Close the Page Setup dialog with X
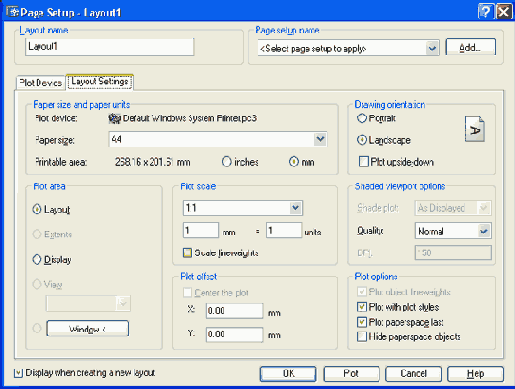 pyautogui.click(x=503, y=12)
